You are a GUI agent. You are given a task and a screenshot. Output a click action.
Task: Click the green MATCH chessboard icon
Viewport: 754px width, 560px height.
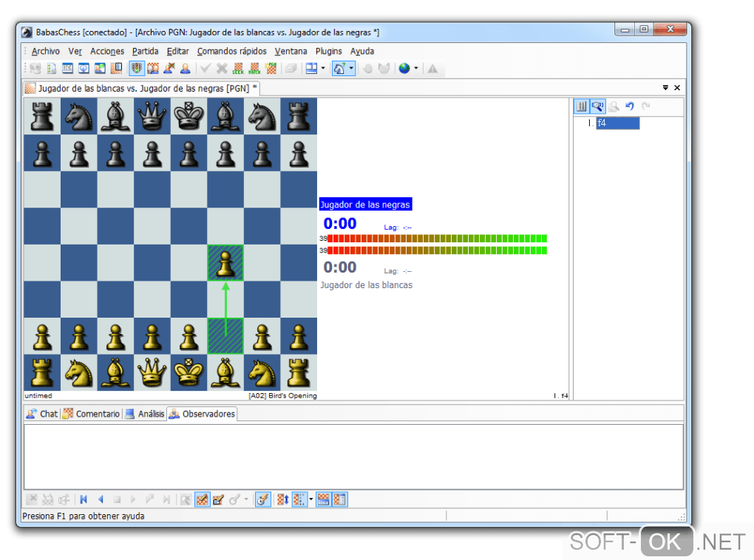click(x=254, y=69)
